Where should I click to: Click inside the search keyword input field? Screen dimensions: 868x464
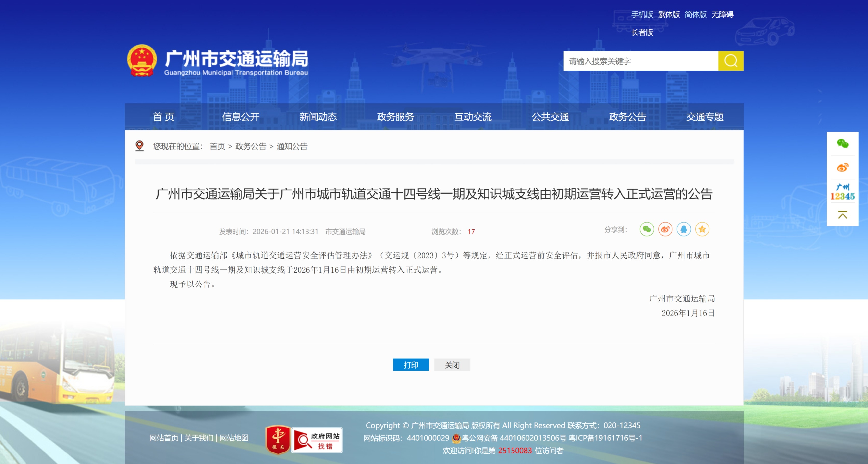pos(640,61)
